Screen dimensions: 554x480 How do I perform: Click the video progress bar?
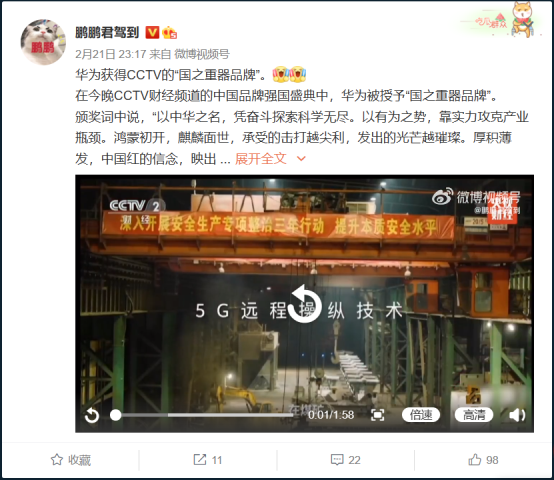click(201, 415)
